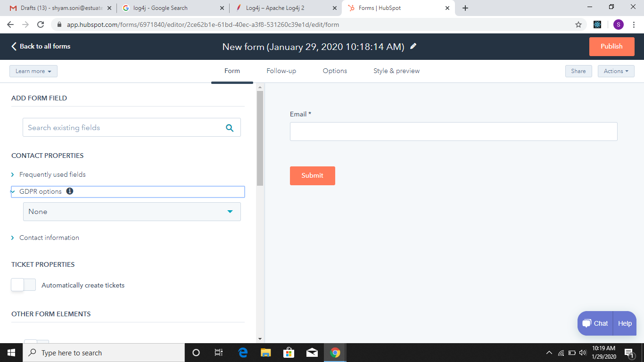The height and width of the screenshot is (362, 644).
Task: Open Task View from the taskbar
Action: 219,353
